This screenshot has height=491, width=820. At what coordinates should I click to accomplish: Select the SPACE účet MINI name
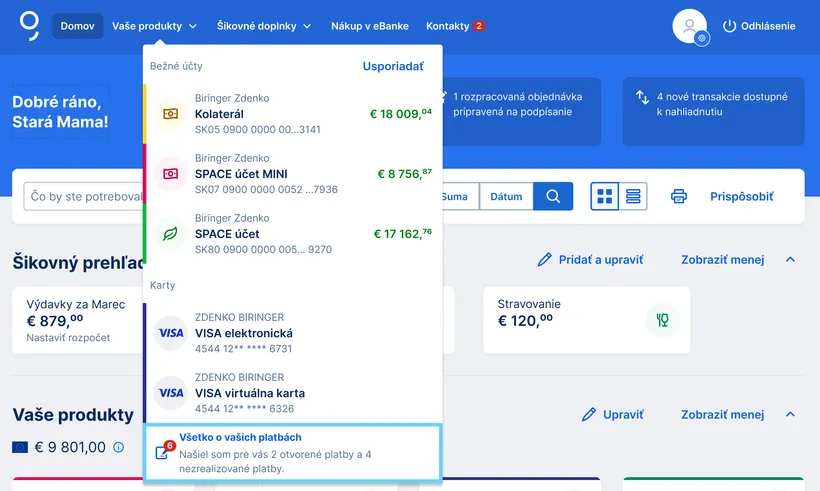[x=241, y=174]
